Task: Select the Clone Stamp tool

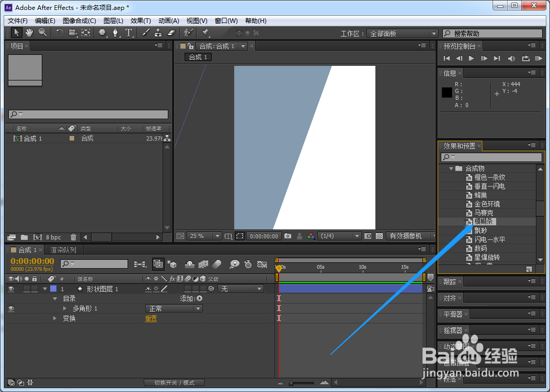Action: pos(158,33)
